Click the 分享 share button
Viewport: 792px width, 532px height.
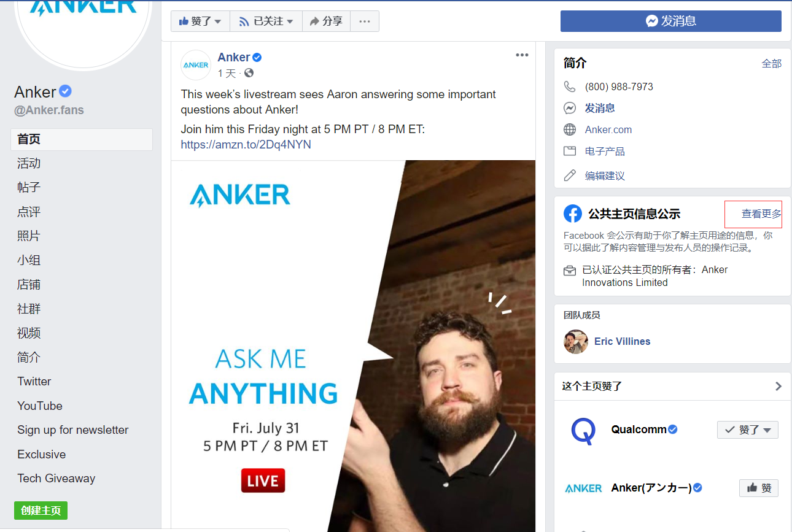[x=326, y=21]
